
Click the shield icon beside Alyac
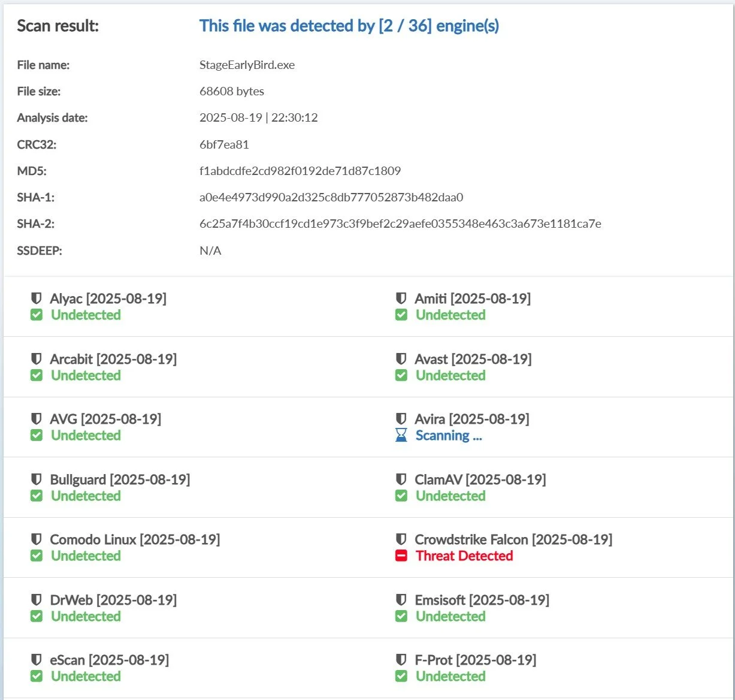[37, 298]
